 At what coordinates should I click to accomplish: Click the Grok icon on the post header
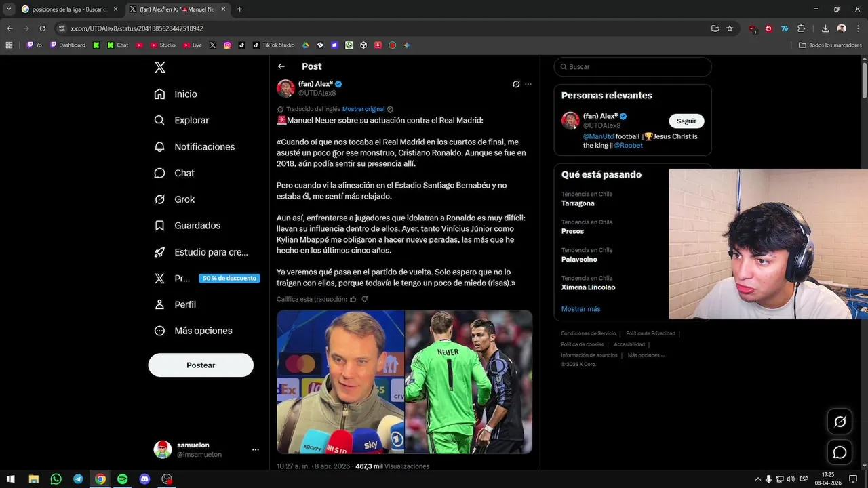516,84
